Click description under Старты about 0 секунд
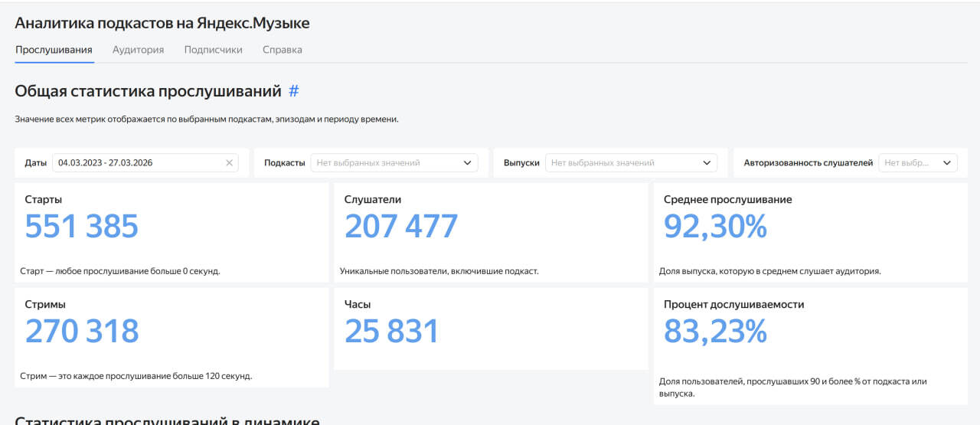This screenshot has width=980, height=425. pyautogui.click(x=120, y=271)
